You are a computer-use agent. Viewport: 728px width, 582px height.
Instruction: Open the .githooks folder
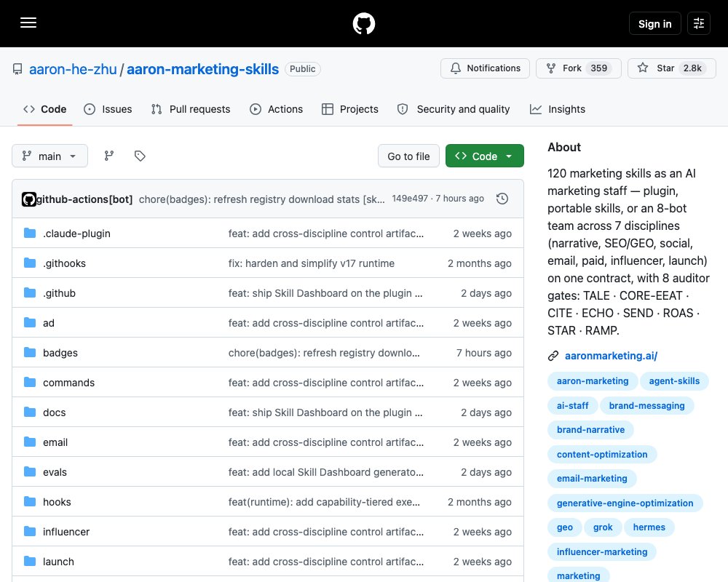(65, 263)
